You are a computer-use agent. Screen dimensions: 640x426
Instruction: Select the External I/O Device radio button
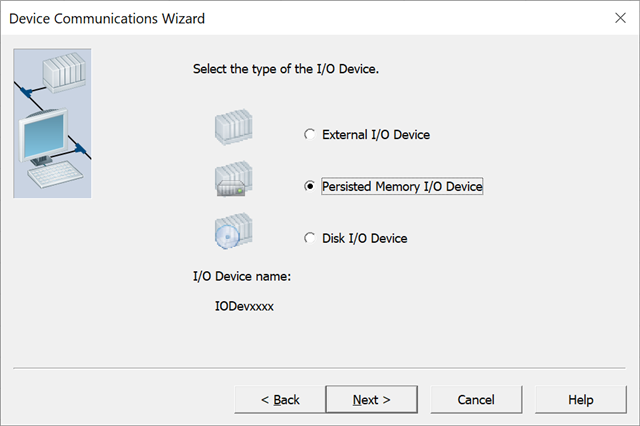[x=309, y=134]
